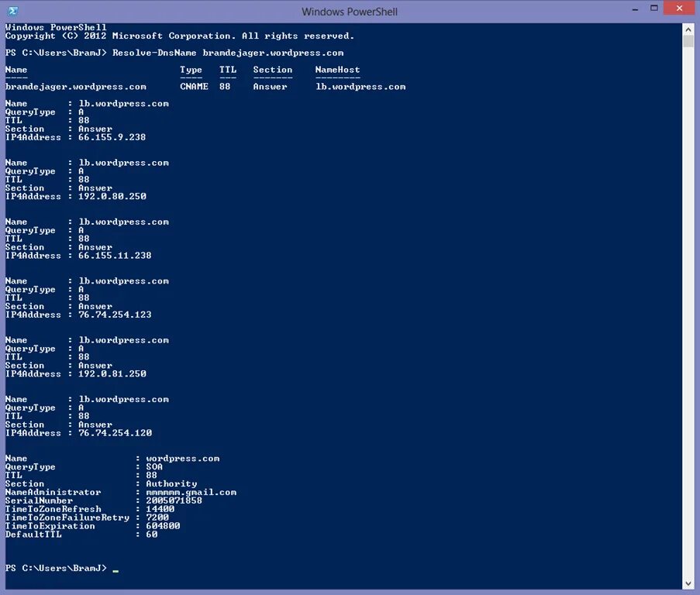Click the Windows PowerShell title text
This screenshot has width=700, height=595.
(x=349, y=12)
